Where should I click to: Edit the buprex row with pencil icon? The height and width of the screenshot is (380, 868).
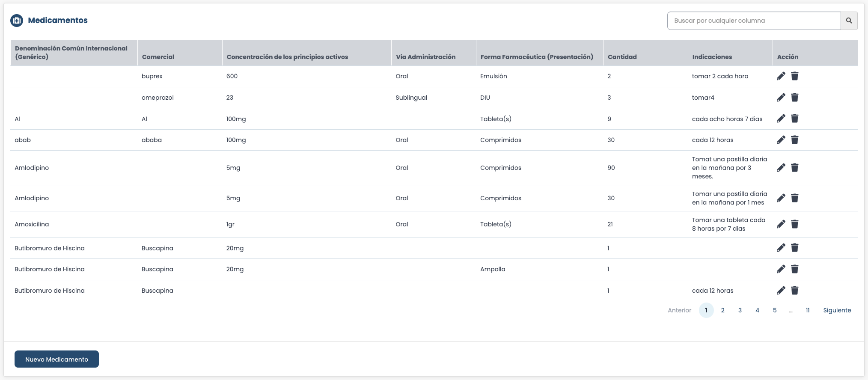[x=781, y=76]
